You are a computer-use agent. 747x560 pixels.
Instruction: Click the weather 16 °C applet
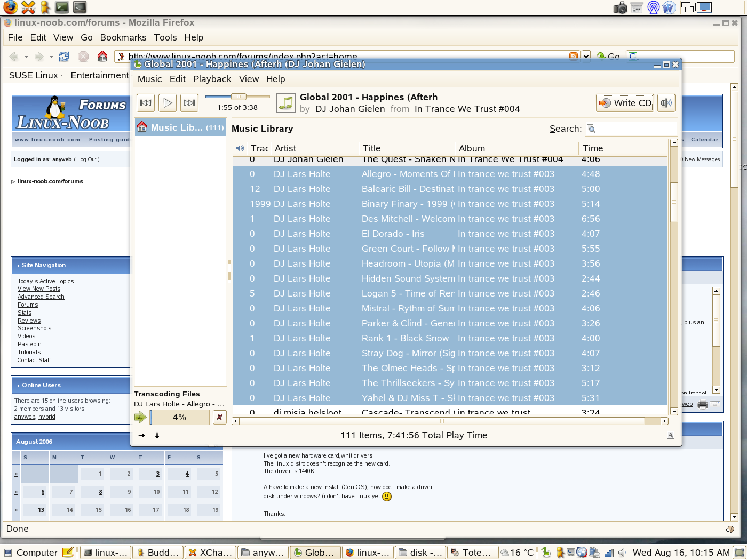pyautogui.click(x=518, y=553)
